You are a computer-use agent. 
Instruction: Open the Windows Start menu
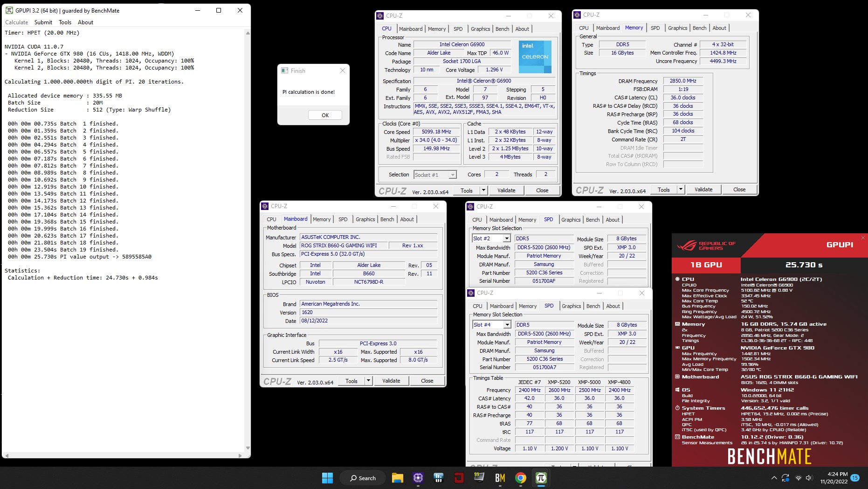(x=327, y=478)
